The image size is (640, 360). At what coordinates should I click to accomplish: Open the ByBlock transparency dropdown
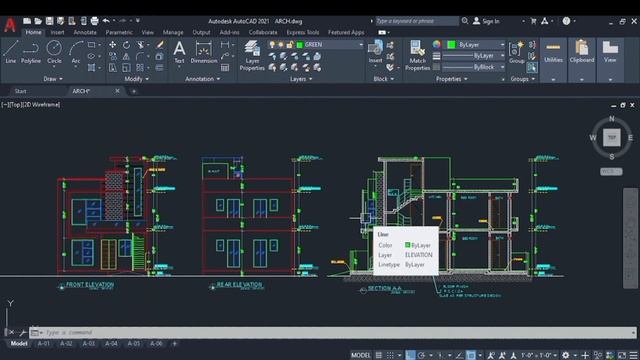502,67
